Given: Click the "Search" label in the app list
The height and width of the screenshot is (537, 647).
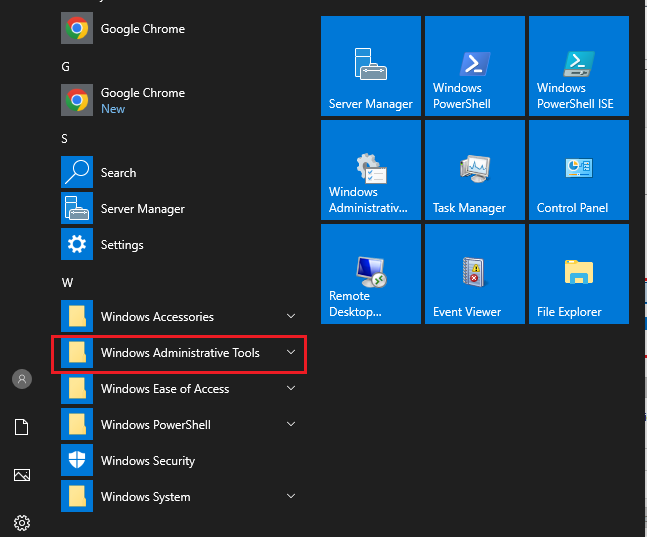Looking at the screenshot, I should click(x=118, y=173).
